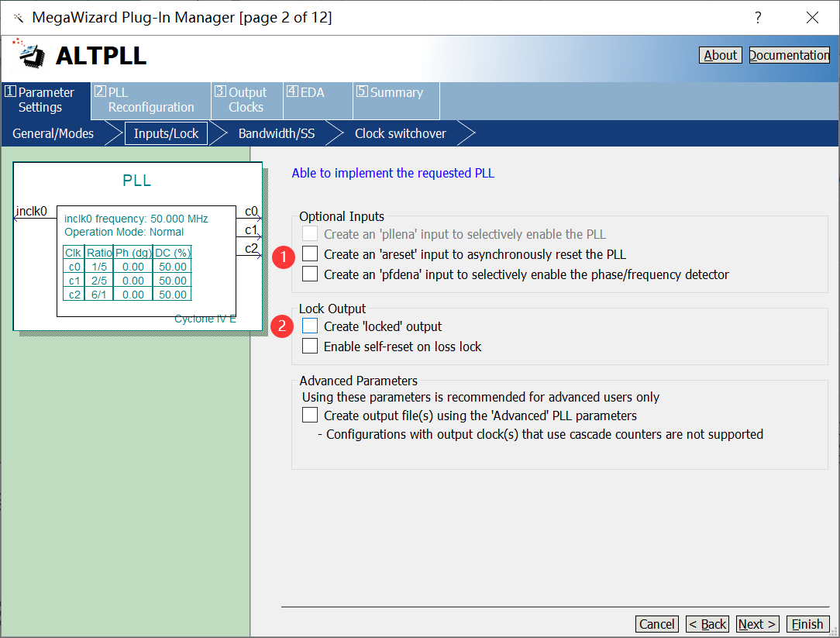Click the Cyclone IV E device label
The width and height of the screenshot is (840, 638).
tap(205, 319)
